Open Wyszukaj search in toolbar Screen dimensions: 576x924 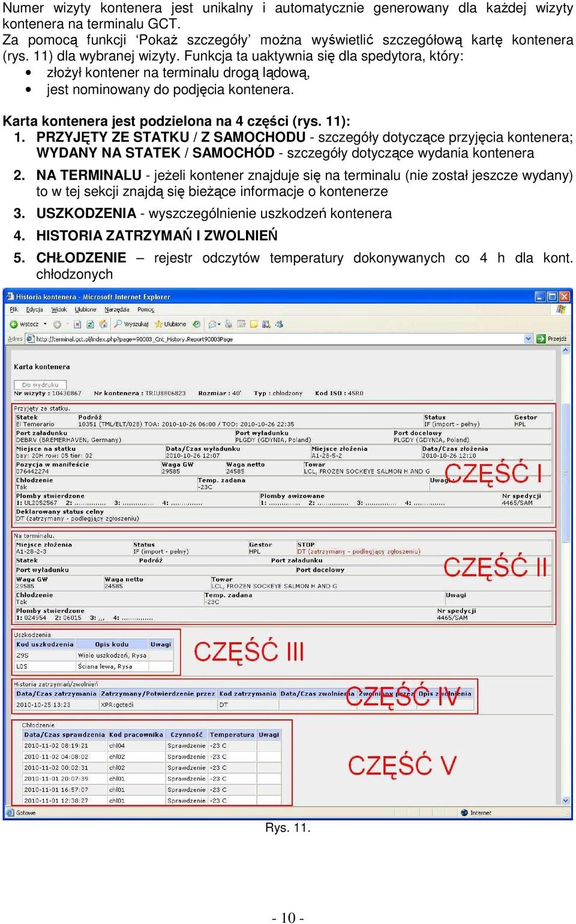pos(131,324)
